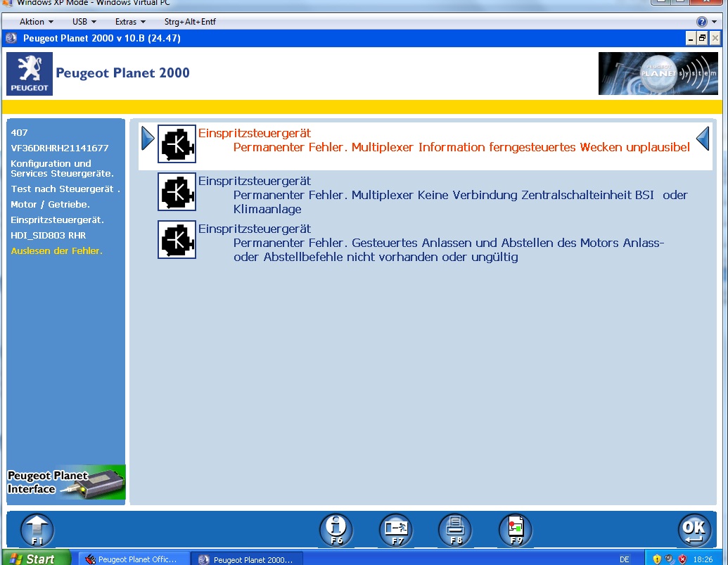728x565 pixels.
Task: Select the first fault's engine icon
Action: [x=177, y=144]
